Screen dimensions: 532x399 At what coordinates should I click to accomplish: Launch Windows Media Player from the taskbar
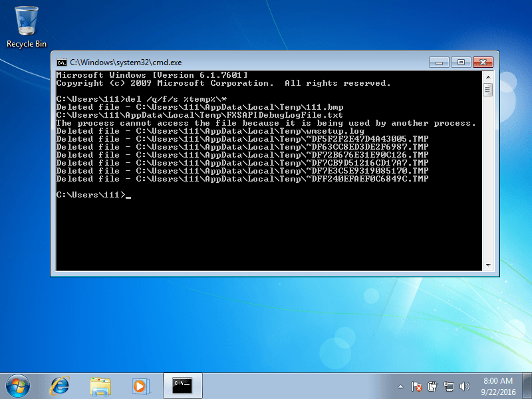140,385
